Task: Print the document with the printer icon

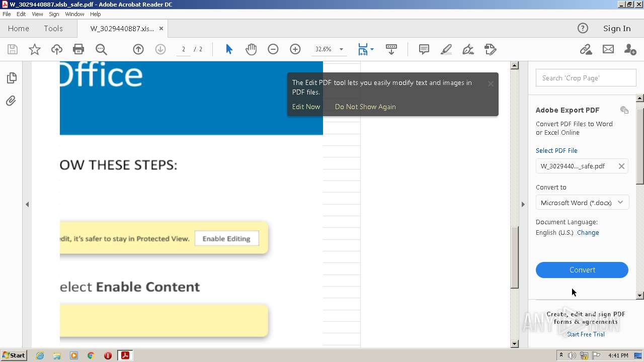Action: click(78, 49)
